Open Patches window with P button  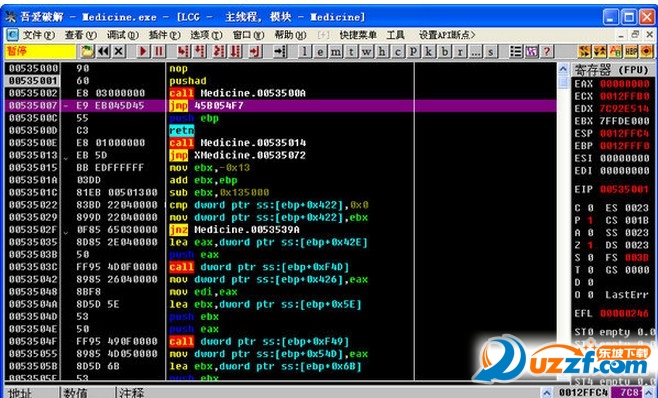coord(413,51)
